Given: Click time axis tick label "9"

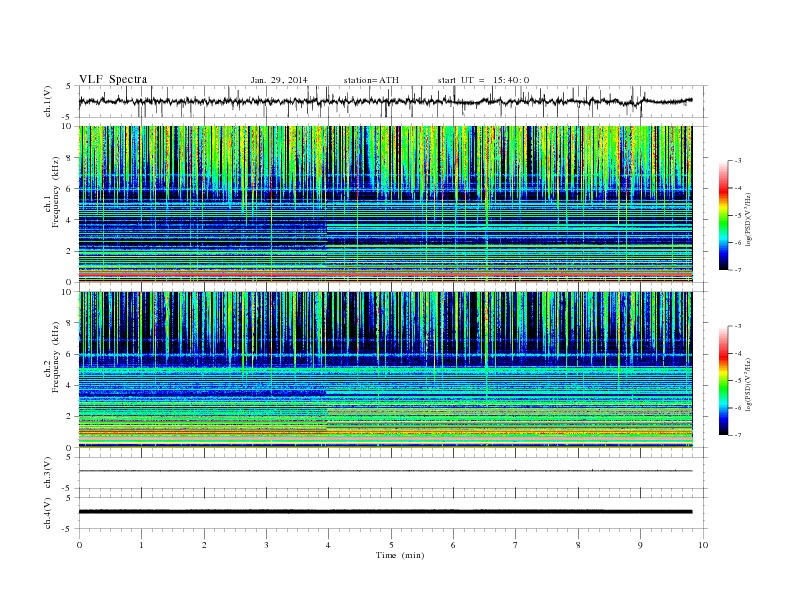Looking at the screenshot, I should [x=640, y=545].
